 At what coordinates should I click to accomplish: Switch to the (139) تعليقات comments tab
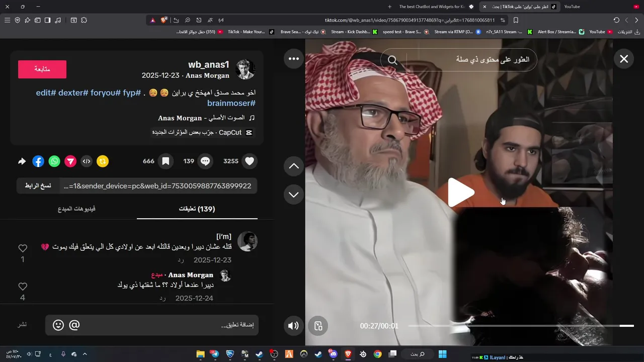coord(197,209)
